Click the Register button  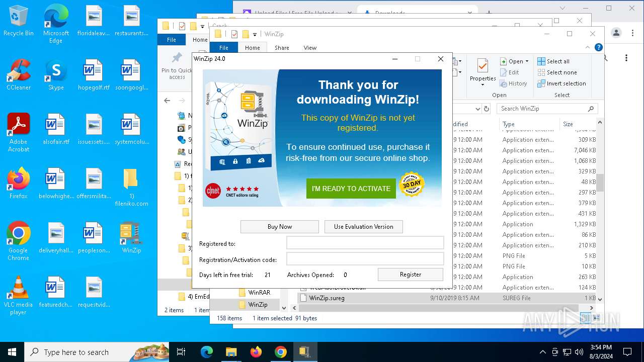pos(411,275)
